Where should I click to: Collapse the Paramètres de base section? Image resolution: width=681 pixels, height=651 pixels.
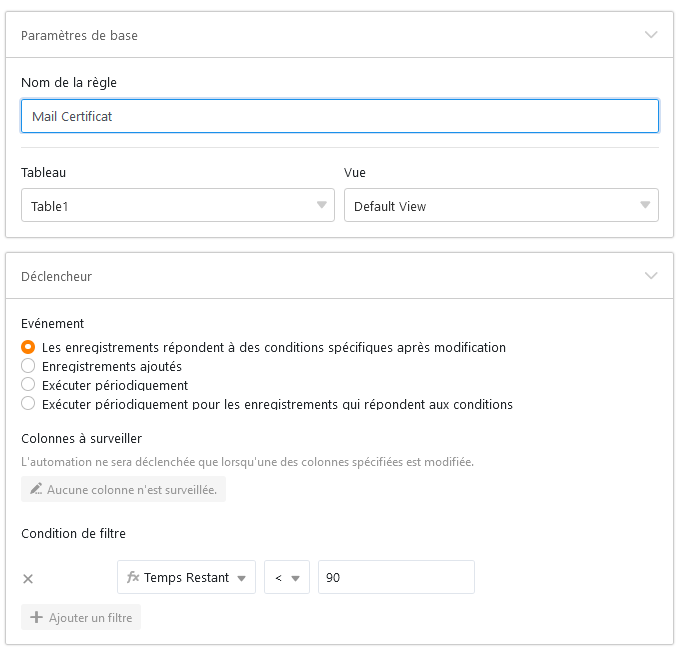651,35
